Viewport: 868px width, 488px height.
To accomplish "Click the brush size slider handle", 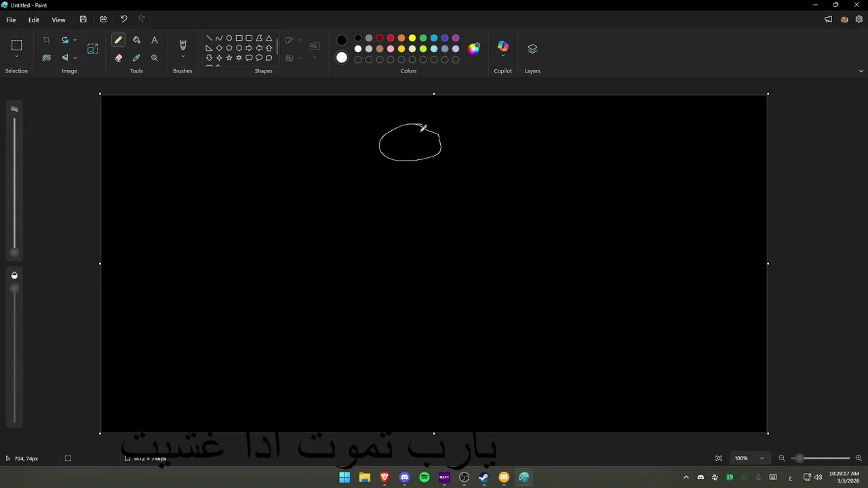I will tap(14, 253).
